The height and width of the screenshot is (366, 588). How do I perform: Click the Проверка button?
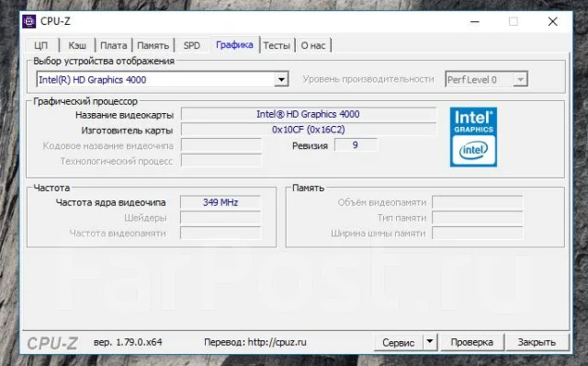471,342
